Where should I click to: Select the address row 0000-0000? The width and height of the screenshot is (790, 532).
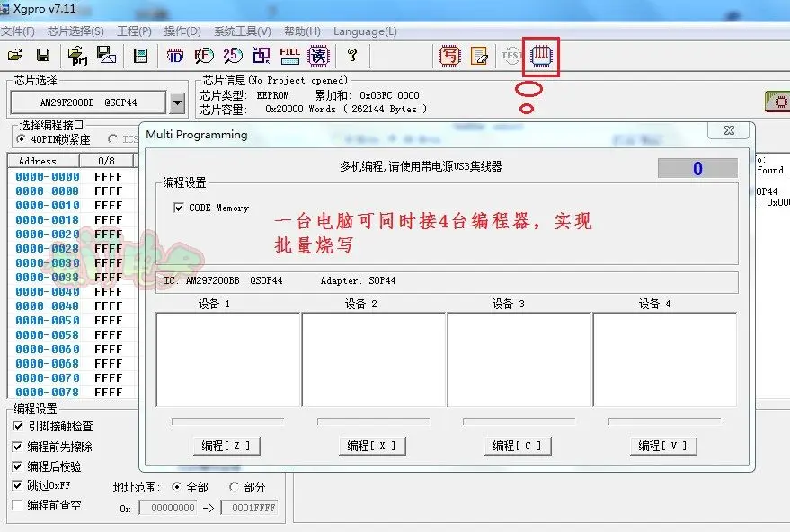click(48, 177)
